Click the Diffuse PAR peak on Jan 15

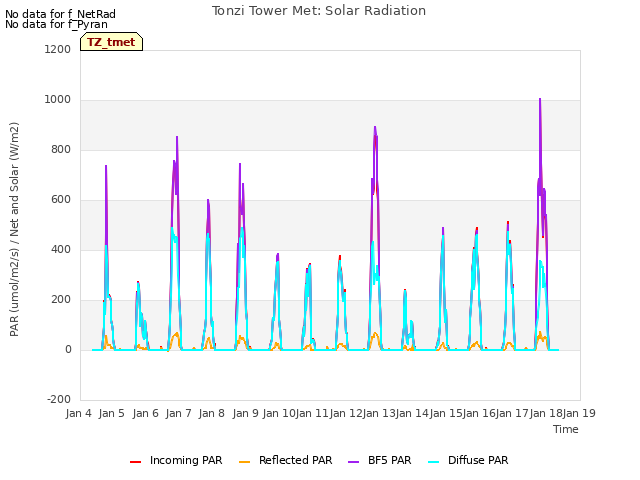[x=443, y=236]
